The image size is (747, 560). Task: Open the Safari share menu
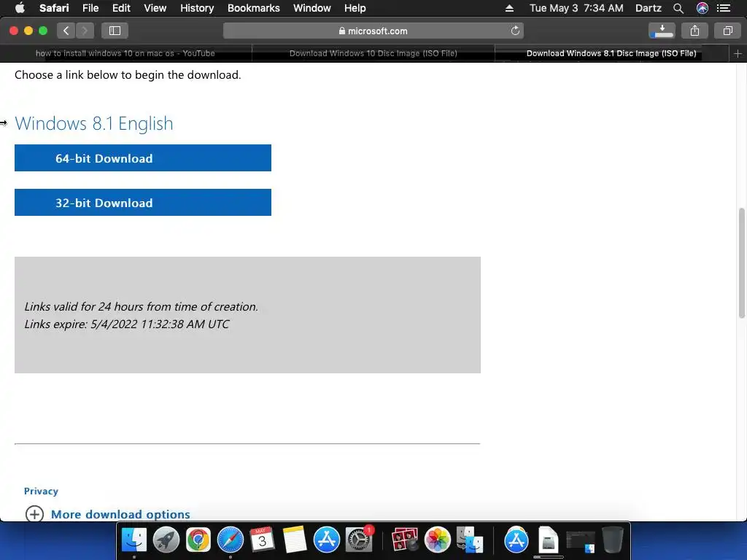tap(694, 31)
